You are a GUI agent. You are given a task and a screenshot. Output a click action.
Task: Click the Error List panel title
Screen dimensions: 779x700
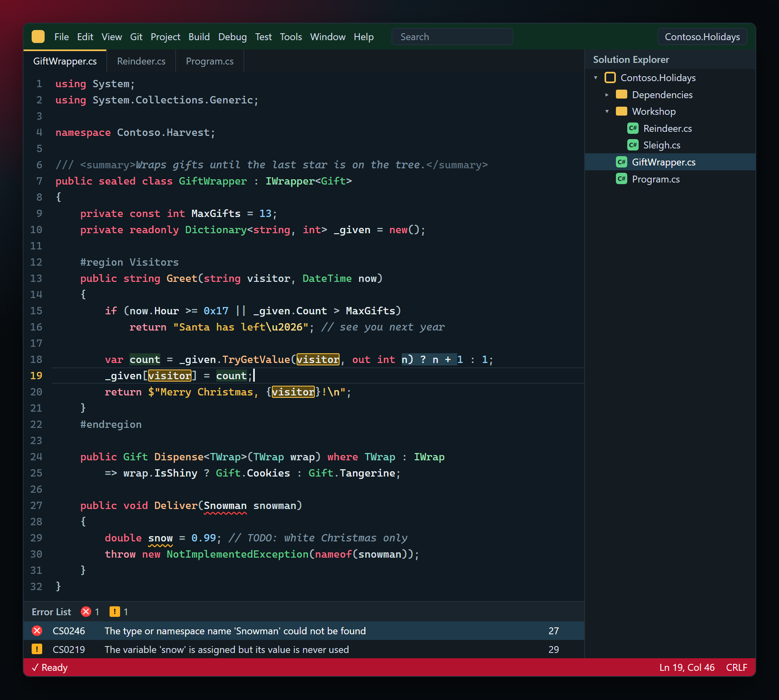point(52,612)
